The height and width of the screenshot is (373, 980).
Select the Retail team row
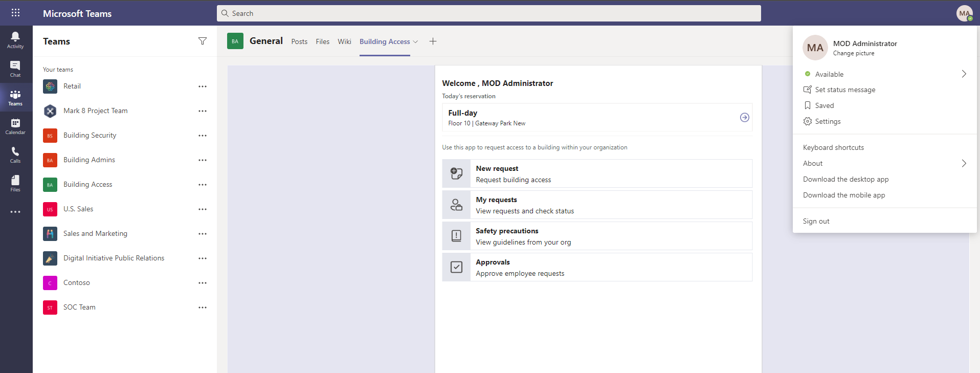(125, 86)
